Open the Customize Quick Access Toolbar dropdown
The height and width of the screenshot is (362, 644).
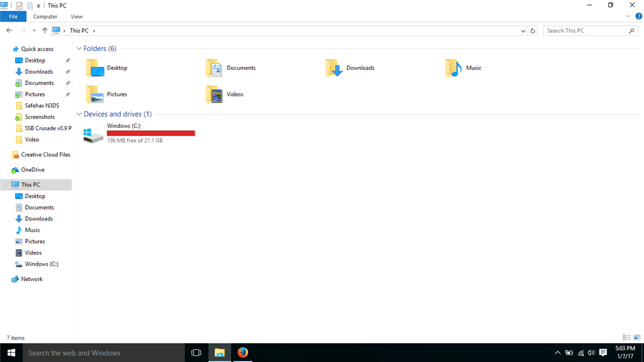pyautogui.click(x=38, y=6)
